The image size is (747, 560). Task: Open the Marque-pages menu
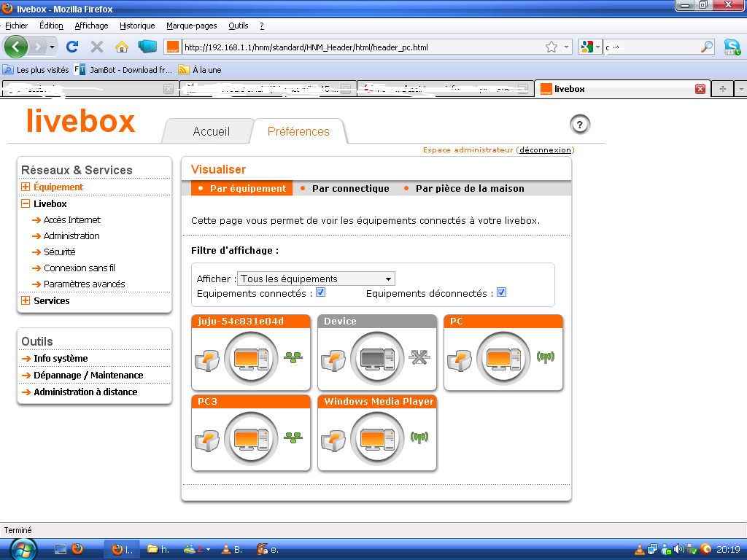tap(191, 26)
